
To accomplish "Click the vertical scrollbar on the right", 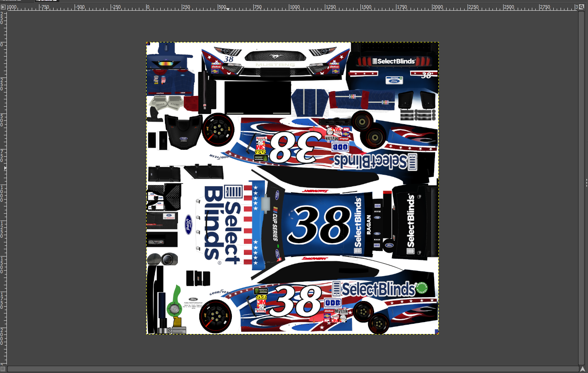I will click(x=582, y=188).
